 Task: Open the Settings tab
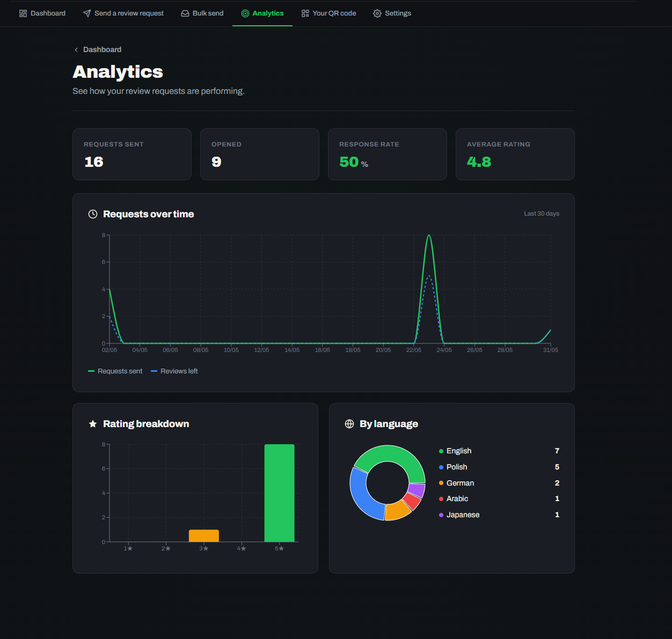pyautogui.click(x=392, y=13)
